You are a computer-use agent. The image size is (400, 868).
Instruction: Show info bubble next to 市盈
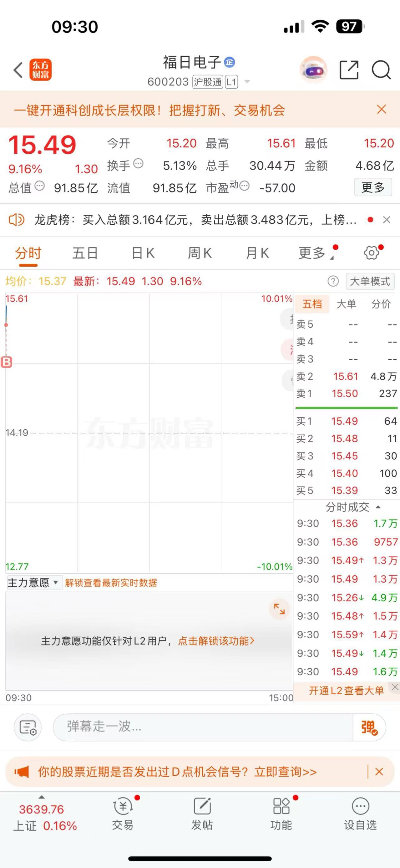245,186
